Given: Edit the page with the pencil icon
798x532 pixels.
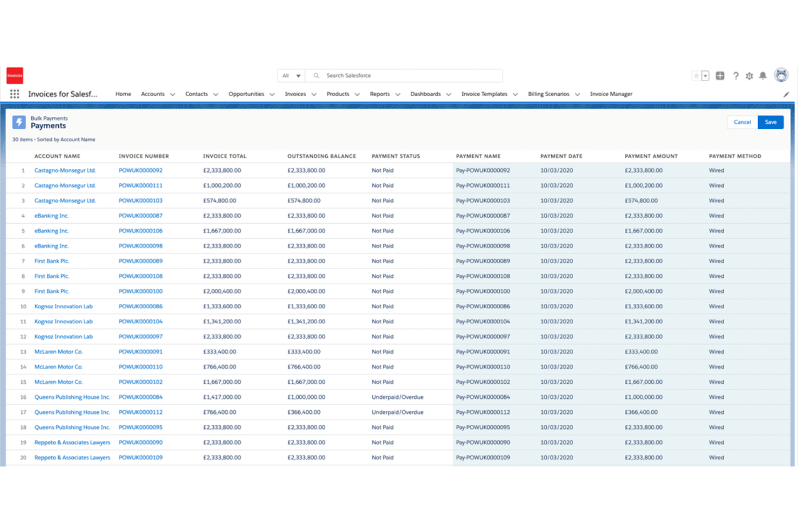Looking at the screenshot, I should point(786,94).
